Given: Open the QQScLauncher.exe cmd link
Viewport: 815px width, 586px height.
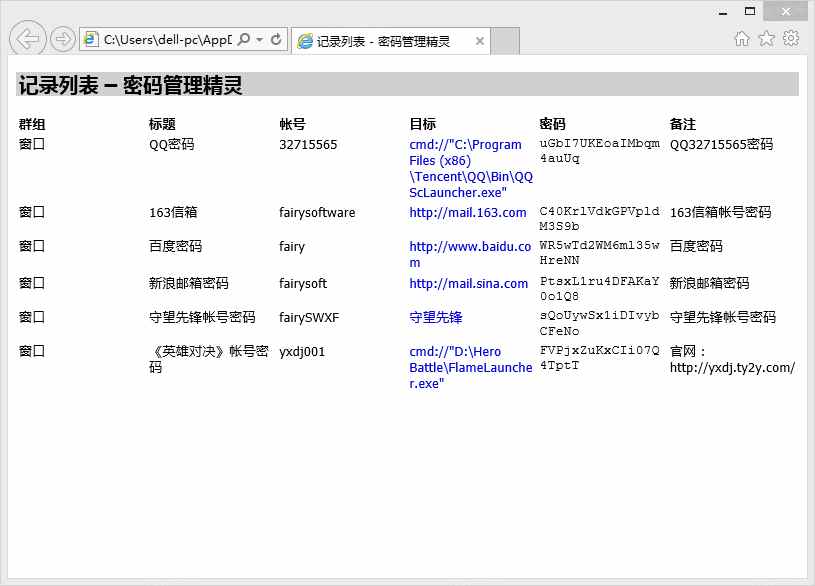Looking at the screenshot, I should [x=471, y=168].
